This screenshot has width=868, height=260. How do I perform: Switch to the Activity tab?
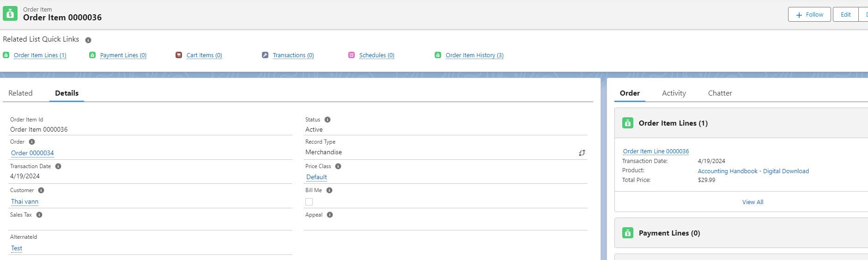coord(674,93)
